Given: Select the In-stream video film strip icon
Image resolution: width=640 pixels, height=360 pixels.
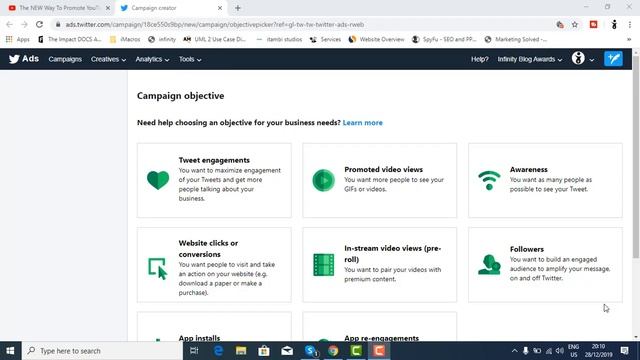Looking at the screenshot, I should pos(323,264).
